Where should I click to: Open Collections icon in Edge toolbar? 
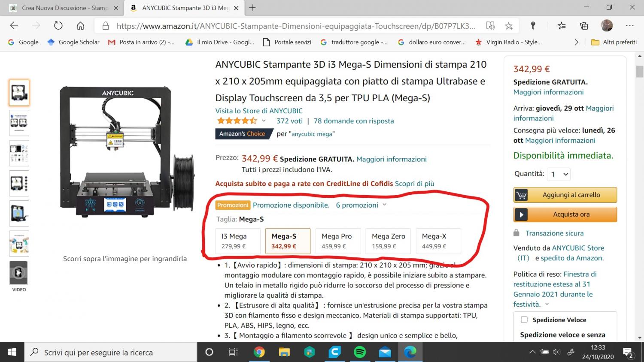[x=584, y=26]
